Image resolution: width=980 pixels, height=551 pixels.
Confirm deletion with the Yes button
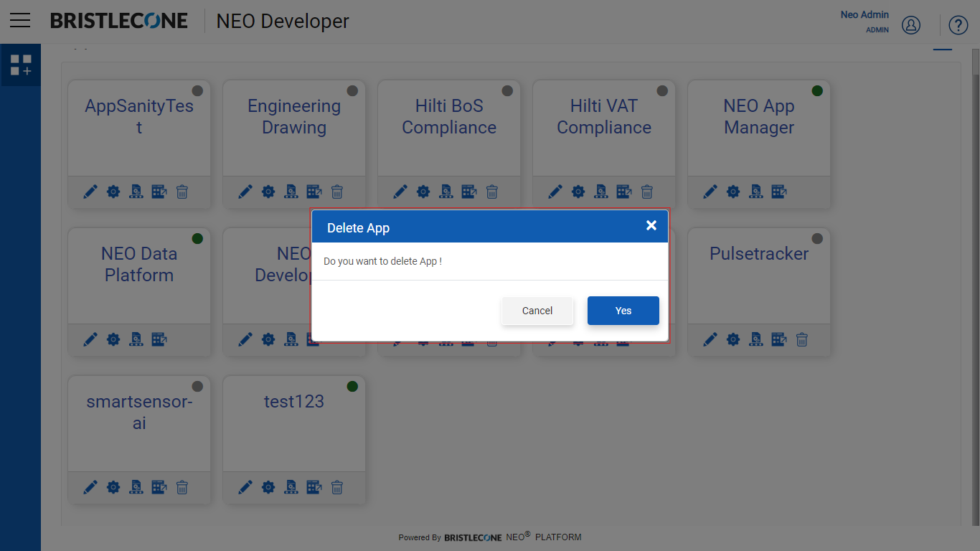pos(623,311)
